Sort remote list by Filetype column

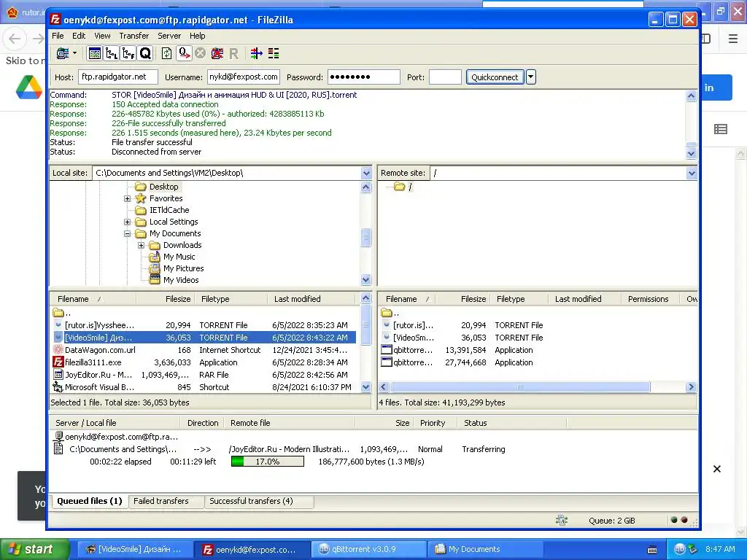(x=519, y=299)
